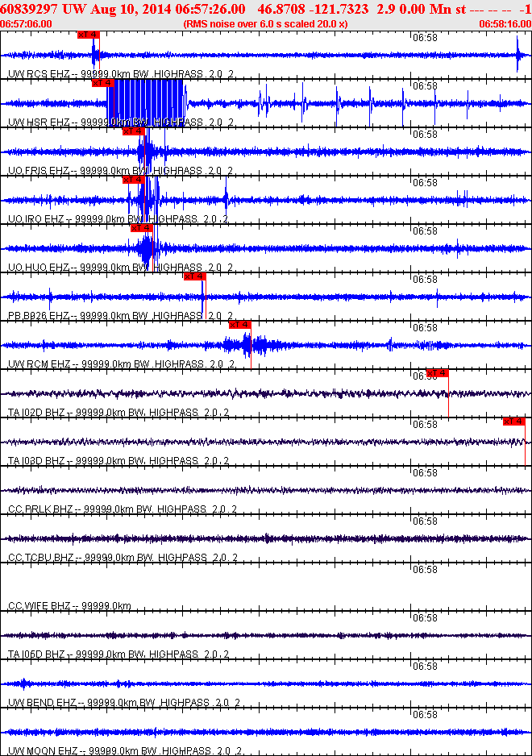Screen dimensions: 532x756
Task: Select the xT 4 pick flag on UW HSR trace
Action: tap(102, 83)
